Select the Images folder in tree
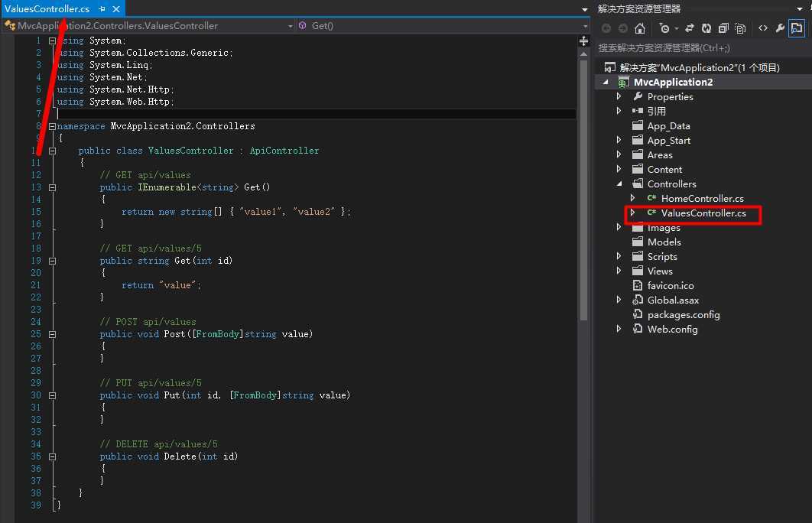Image resolution: width=812 pixels, height=523 pixels. pyautogui.click(x=664, y=228)
